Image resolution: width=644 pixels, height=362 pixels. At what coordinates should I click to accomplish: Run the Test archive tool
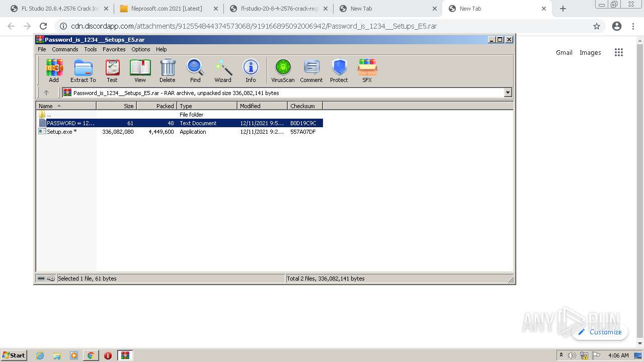(x=112, y=70)
